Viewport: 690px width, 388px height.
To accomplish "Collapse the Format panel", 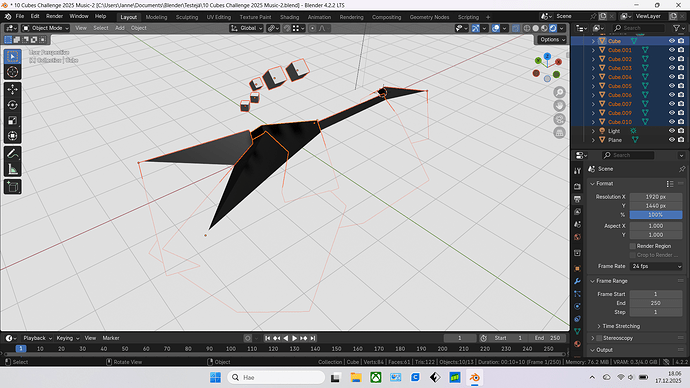I will (592, 183).
